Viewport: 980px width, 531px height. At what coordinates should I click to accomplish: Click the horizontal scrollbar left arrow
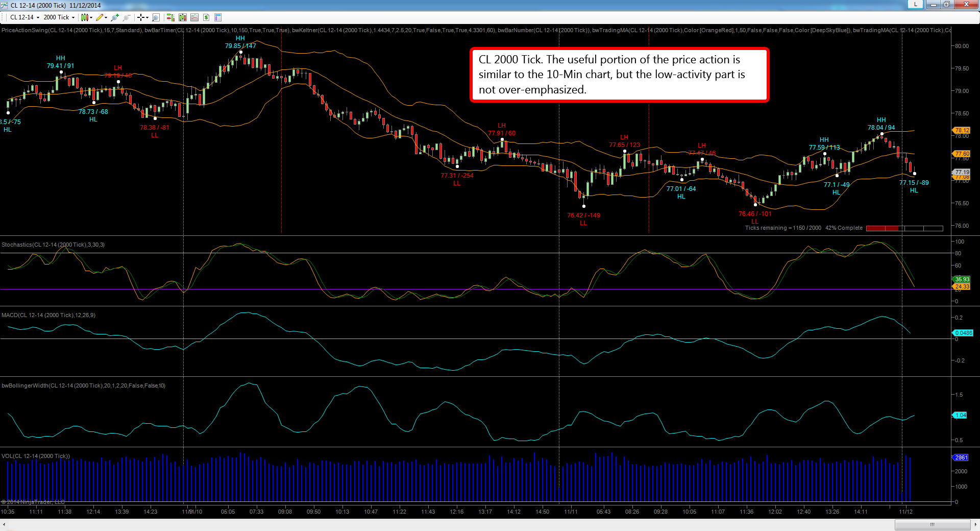coord(4,524)
